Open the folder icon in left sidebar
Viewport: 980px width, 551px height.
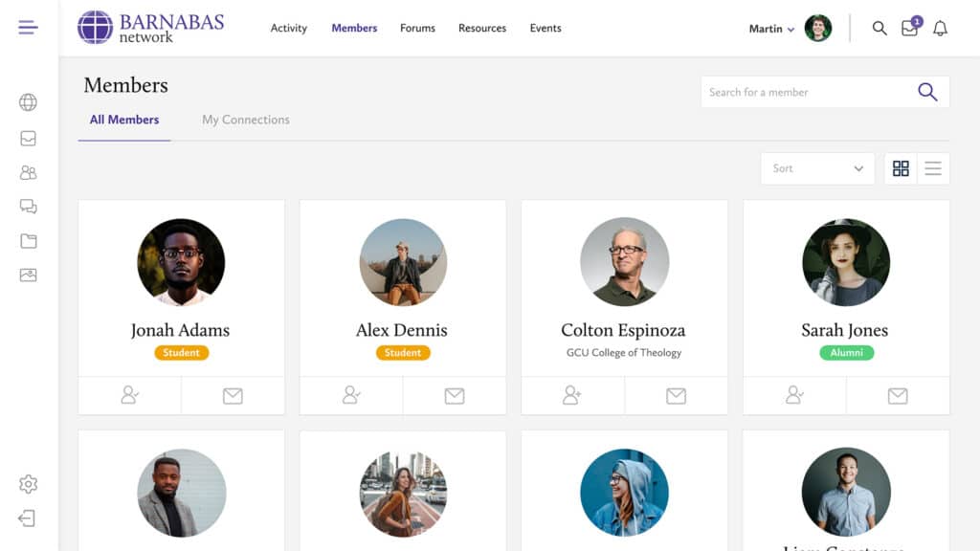[28, 241]
